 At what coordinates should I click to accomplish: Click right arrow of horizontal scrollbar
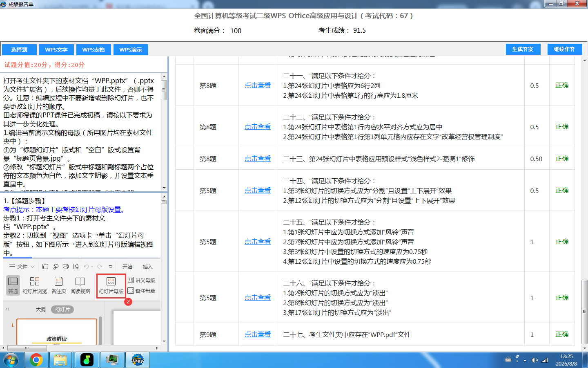(157, 348)
